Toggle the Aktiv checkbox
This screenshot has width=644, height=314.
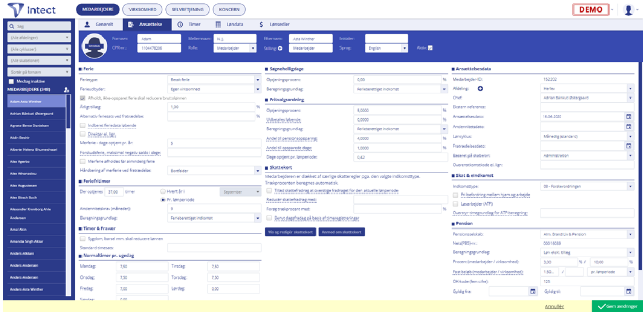tap(430, 48)
